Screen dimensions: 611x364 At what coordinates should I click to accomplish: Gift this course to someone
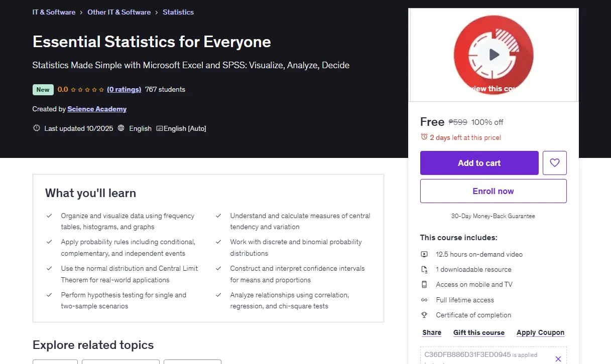(479, 332)
